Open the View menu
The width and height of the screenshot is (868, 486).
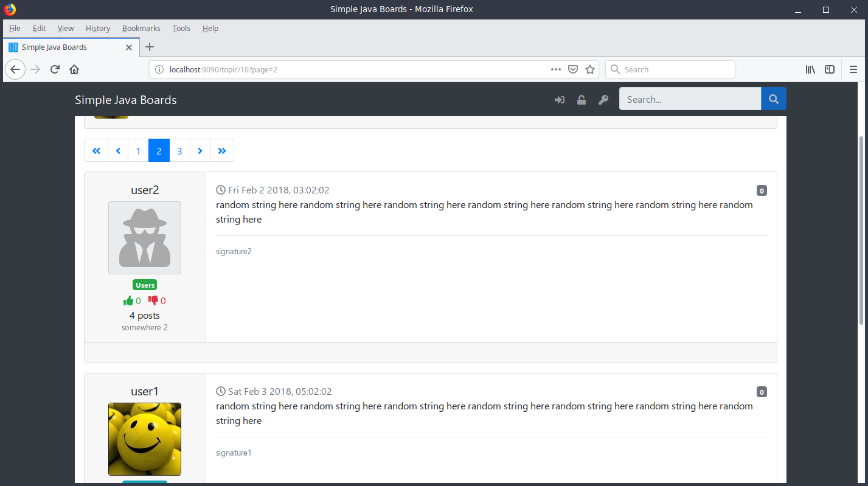(x=66, y=28)
